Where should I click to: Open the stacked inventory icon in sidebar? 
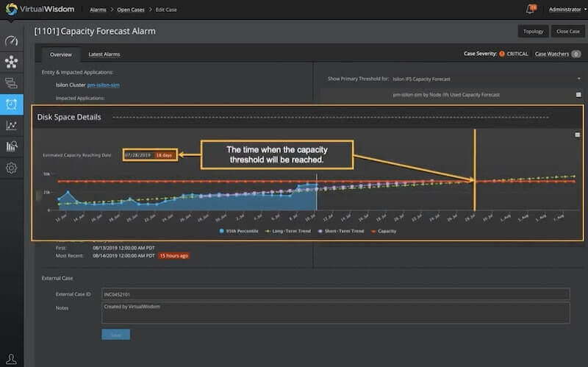pyautogui.click(x=11, y=83)
